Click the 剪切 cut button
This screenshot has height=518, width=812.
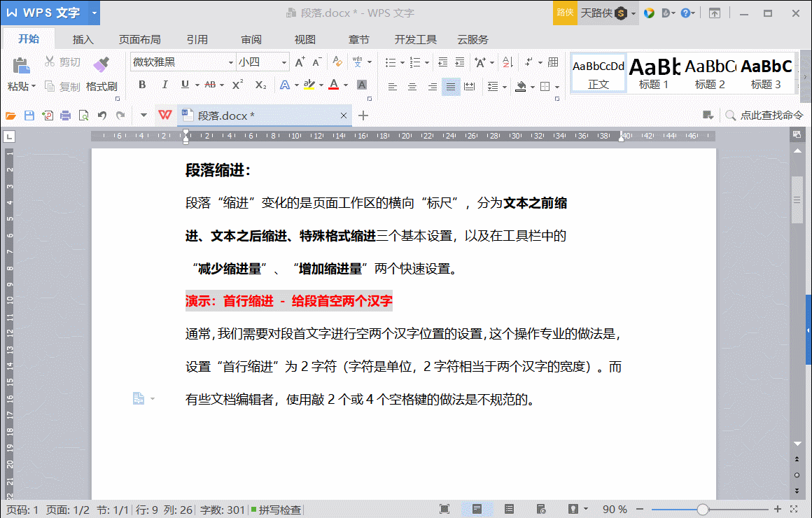click(x=62, y=62)
